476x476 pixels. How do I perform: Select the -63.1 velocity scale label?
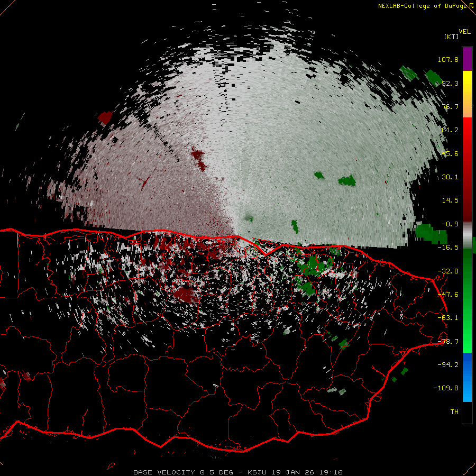point(448,318)
